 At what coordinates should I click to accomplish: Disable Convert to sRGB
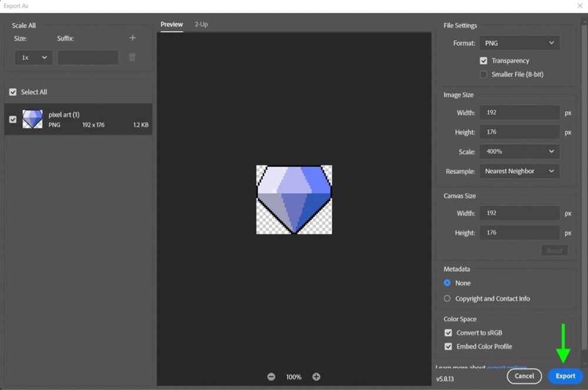click(x=449, y=332)
